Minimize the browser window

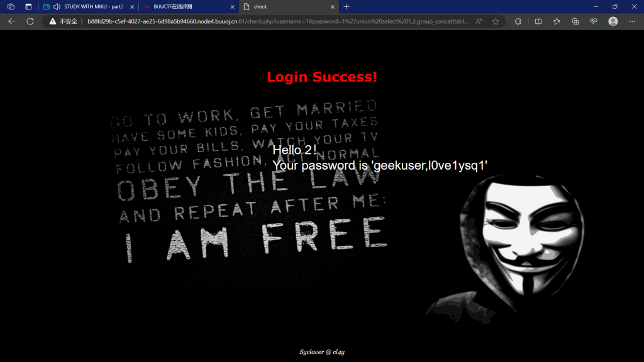[596, 6]
